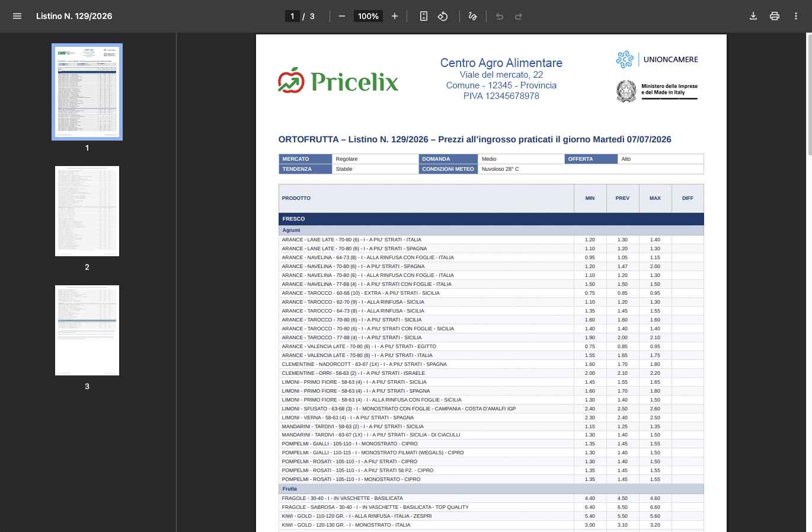Select page 1 thumbnail
812x532 pixels.
(x=87, y=92)
